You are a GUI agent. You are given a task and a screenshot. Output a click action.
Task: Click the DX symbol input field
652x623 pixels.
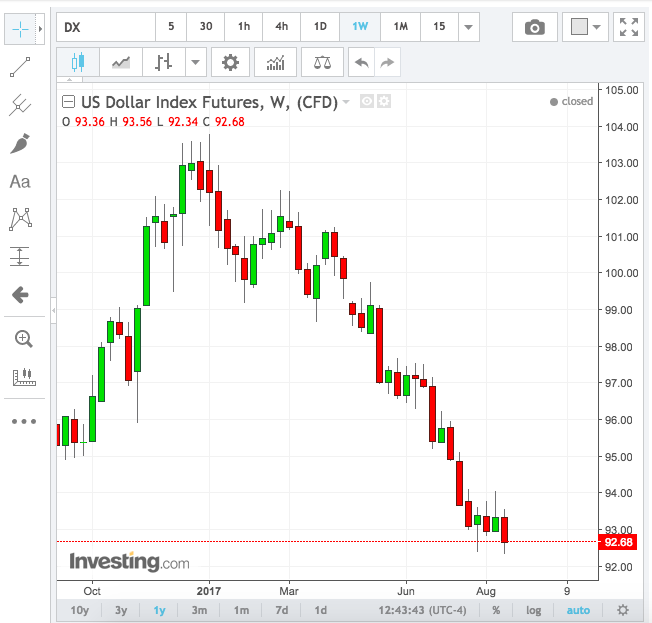pyautogui.click(x=106, y=27)
